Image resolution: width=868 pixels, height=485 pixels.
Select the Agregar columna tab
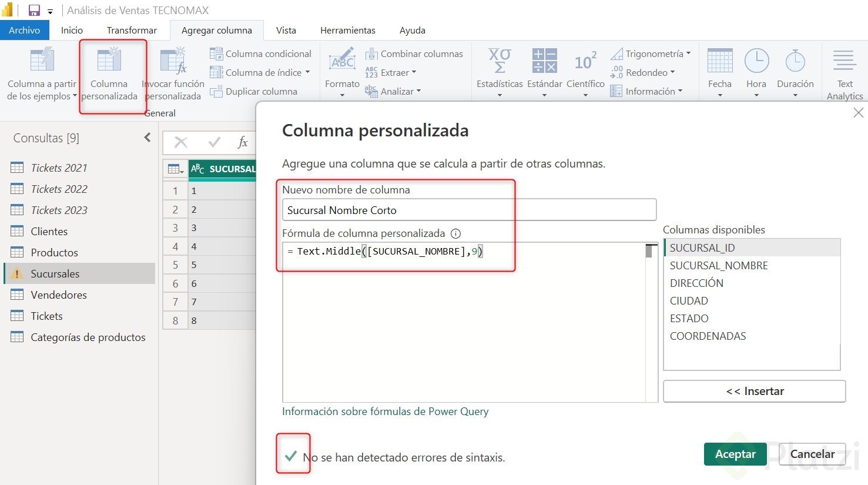(x=217, y=30)
